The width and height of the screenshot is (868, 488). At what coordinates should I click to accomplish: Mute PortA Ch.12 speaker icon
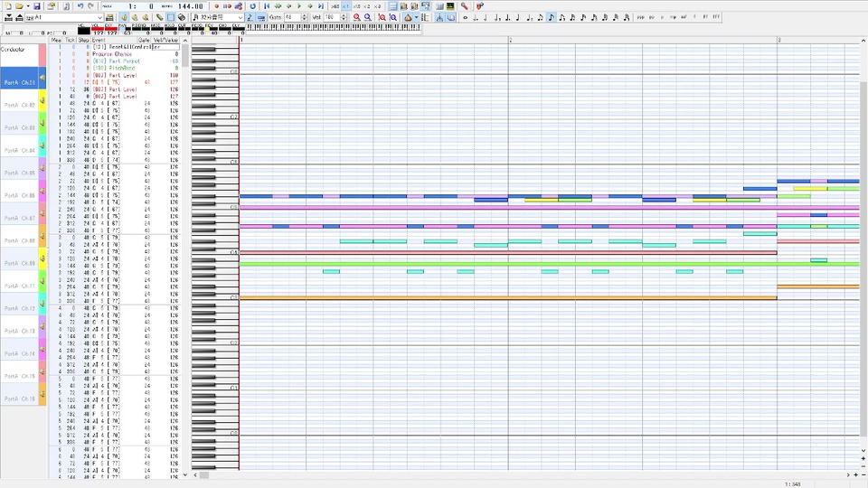click(42, 304)
